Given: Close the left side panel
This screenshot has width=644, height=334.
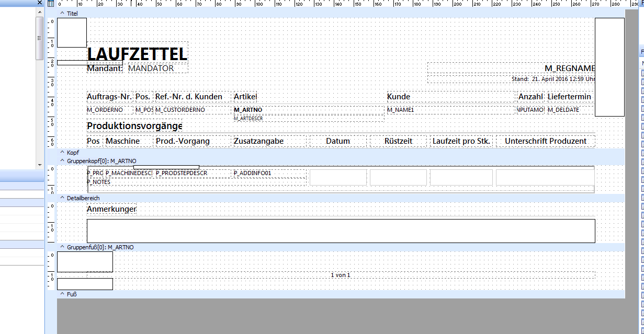Looking at the screenshot, I should tap(40, 3).
